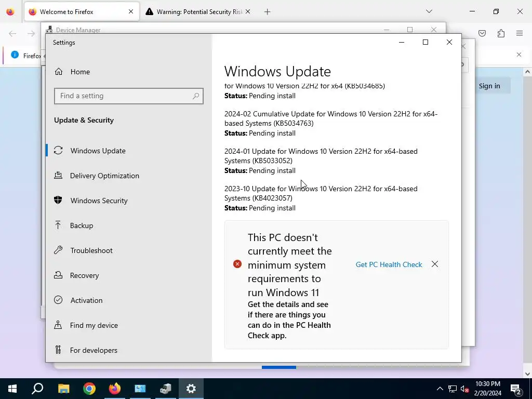Open Device Manager taskbar icon
The width and height of the screenshot is (532, 399).
pyautogui.click(x=166, y=389)
